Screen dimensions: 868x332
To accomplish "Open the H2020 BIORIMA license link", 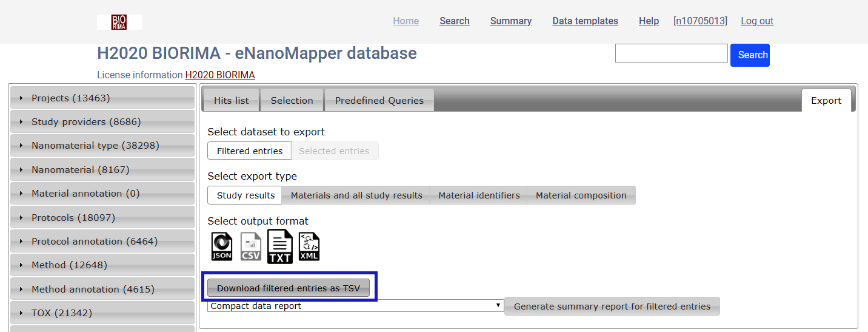I will 220,75.
